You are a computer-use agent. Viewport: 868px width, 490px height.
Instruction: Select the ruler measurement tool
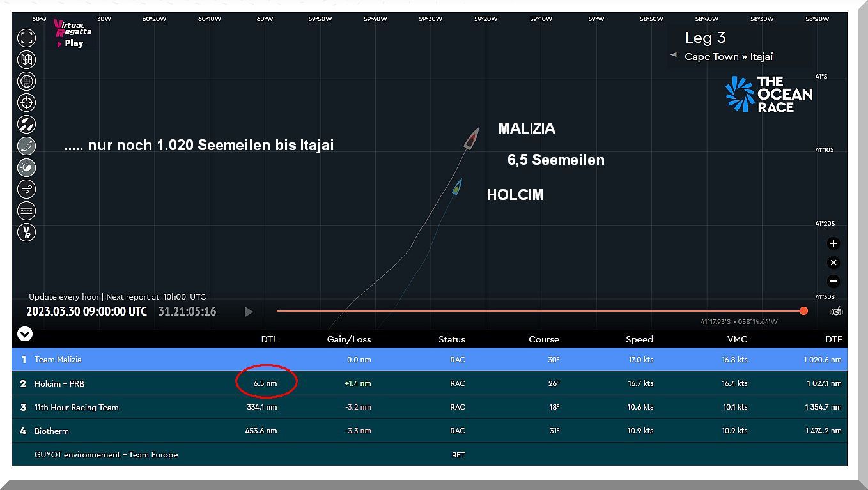click(26, 210)
